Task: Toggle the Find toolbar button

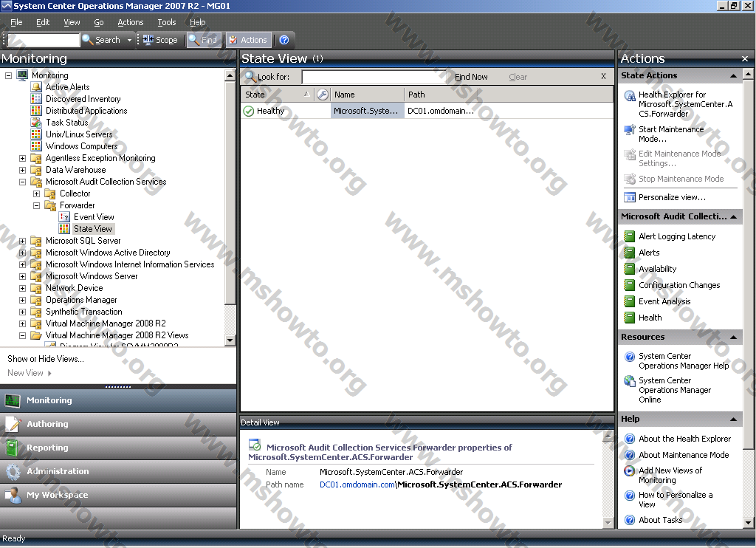Action: coord(204,40)
